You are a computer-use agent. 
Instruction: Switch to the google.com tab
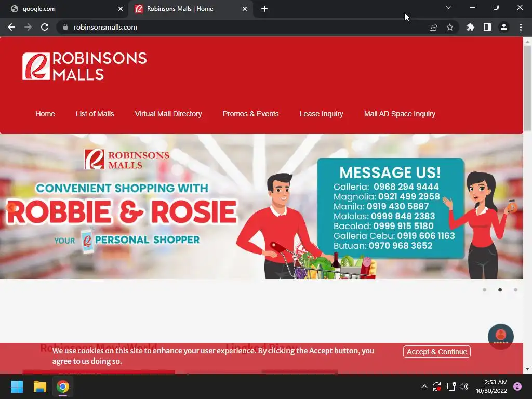coord(64,9)
